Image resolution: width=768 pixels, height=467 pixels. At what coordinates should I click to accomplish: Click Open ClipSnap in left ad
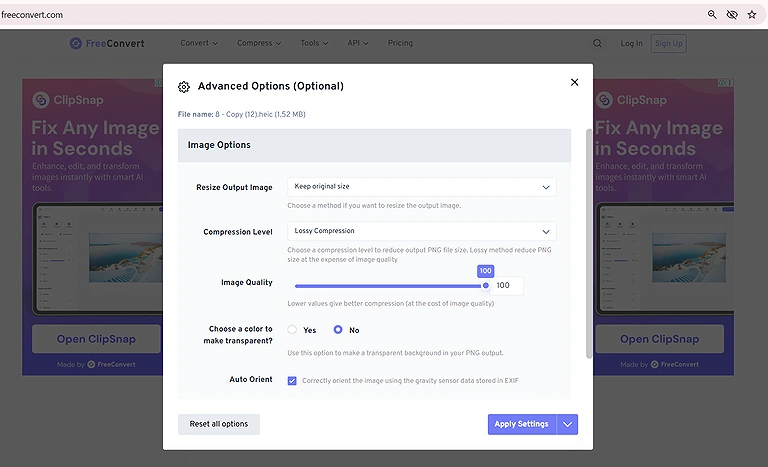click(96, 339)
